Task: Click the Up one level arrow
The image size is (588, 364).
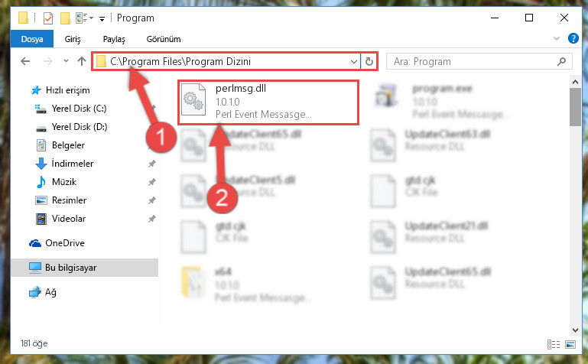Action: [82, 61]
